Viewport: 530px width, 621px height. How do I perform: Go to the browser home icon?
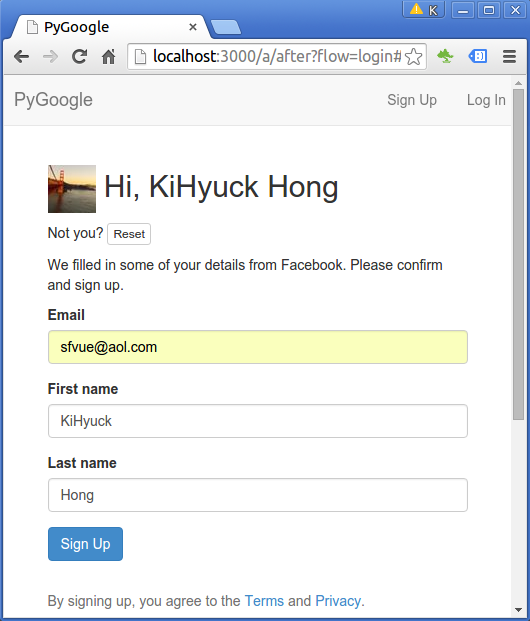(108, 57)
